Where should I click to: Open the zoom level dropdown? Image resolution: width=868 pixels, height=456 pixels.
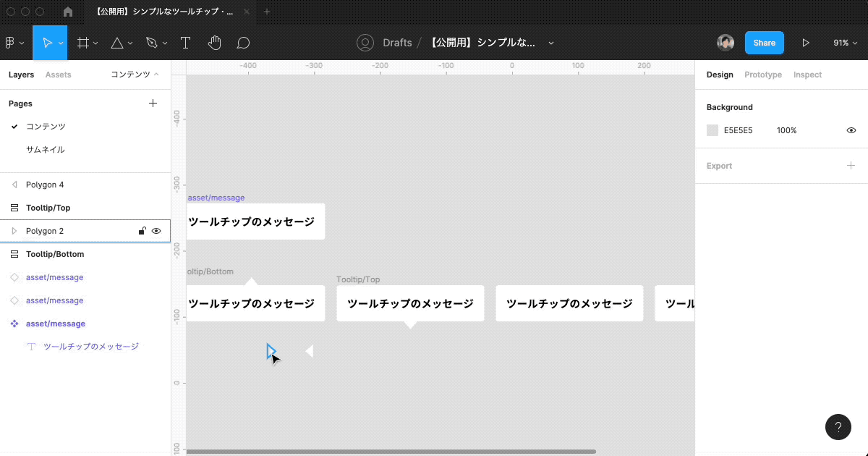click(844, 42)
